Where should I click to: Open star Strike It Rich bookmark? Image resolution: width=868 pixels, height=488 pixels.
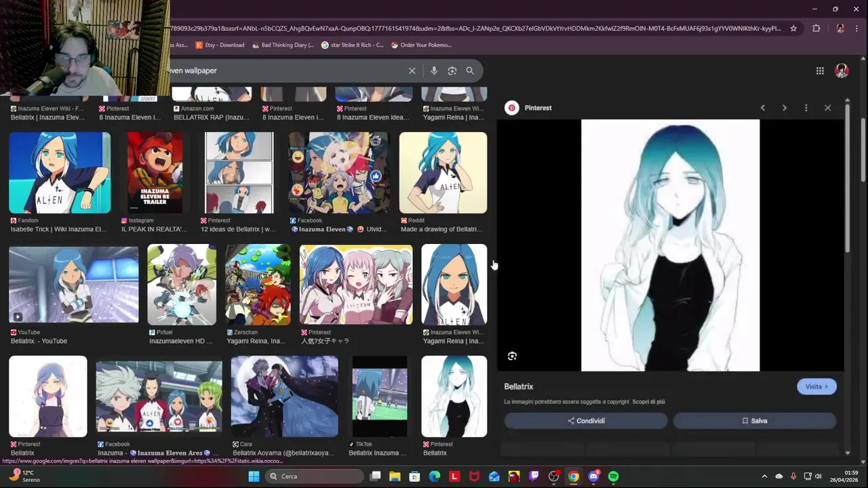353,45
